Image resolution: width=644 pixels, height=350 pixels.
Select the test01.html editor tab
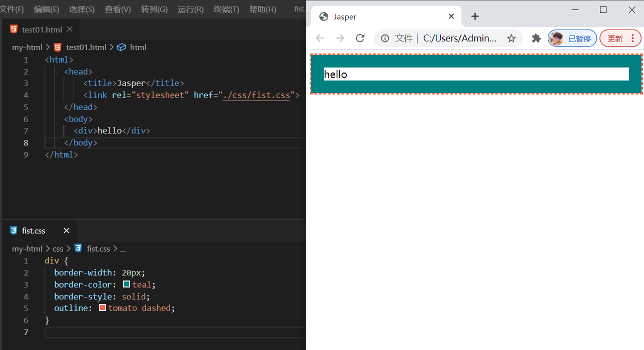point(42,29)
